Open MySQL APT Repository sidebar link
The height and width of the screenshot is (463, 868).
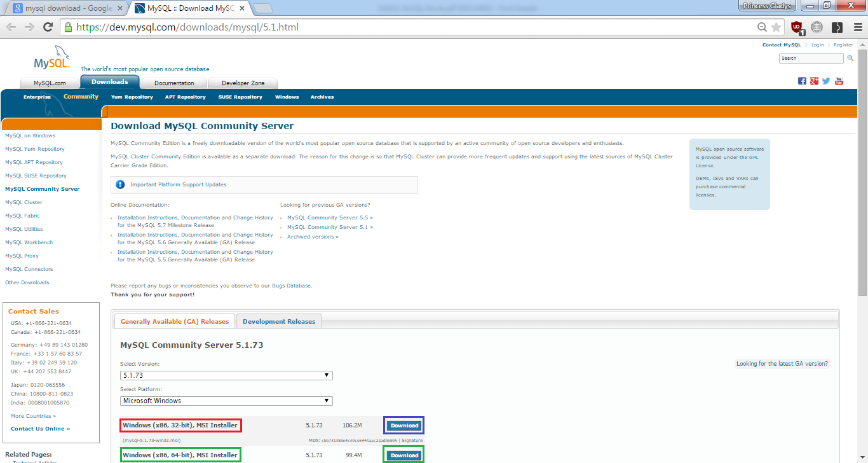tap(34, 162)
